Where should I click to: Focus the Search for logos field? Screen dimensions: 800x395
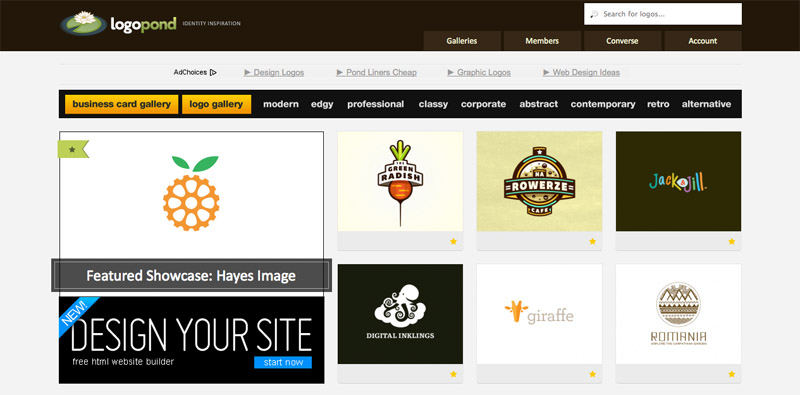tap(663, 14)
